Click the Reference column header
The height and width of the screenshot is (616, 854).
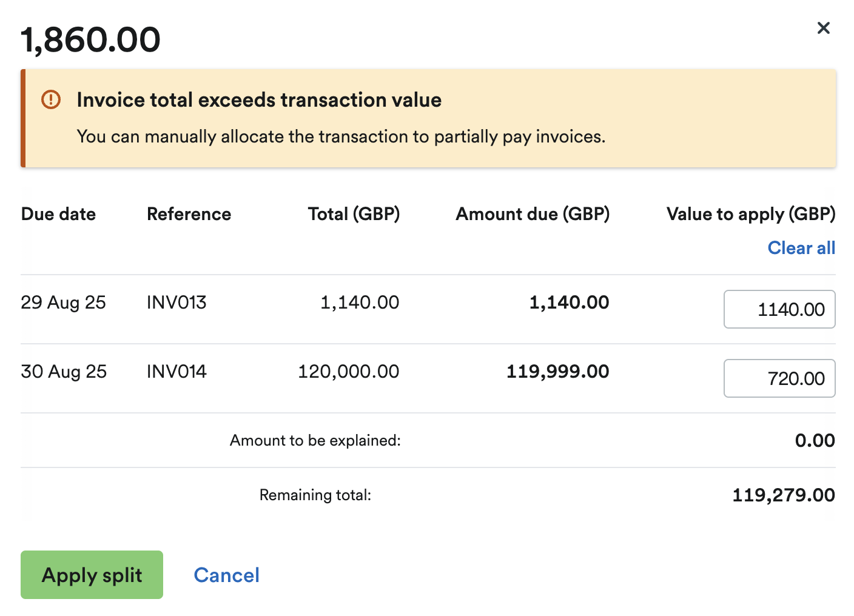pos(189,214)
